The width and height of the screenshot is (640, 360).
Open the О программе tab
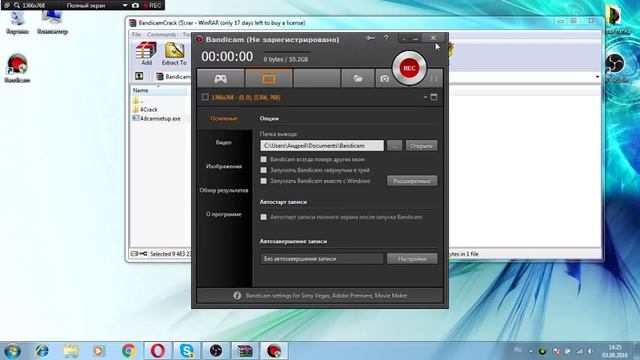click(x=224, y=214)
